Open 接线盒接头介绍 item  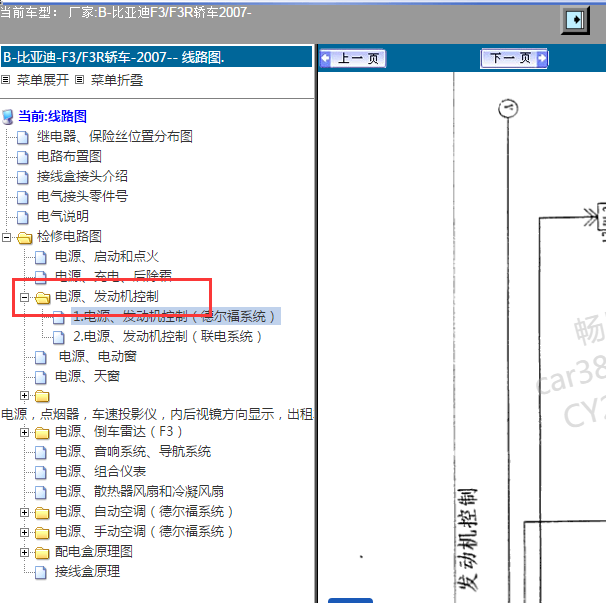coord(82,176)
